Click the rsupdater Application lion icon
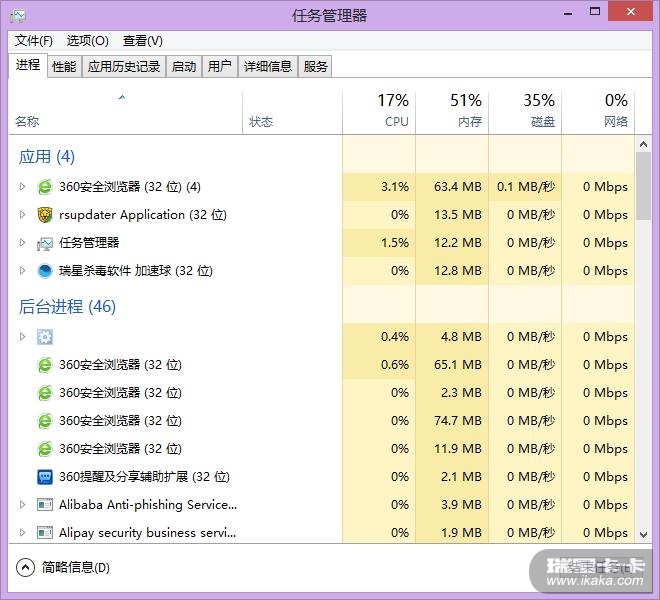 pos(45,215)
